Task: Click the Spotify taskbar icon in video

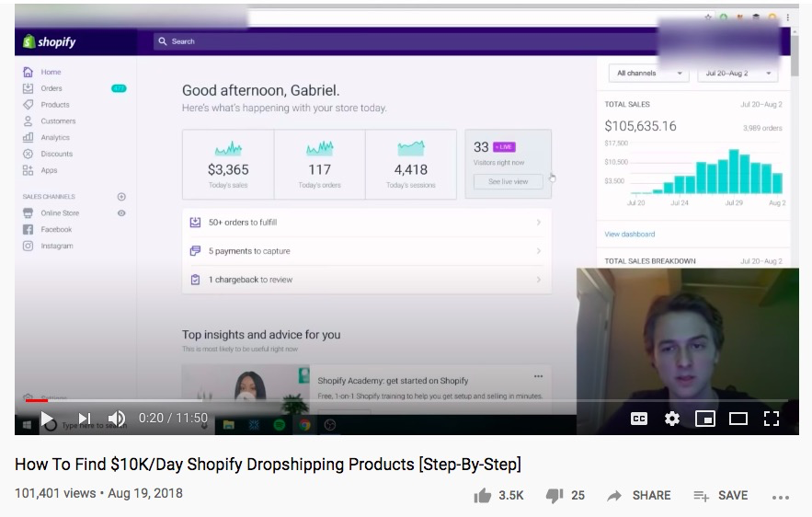Action: (280, 425)
